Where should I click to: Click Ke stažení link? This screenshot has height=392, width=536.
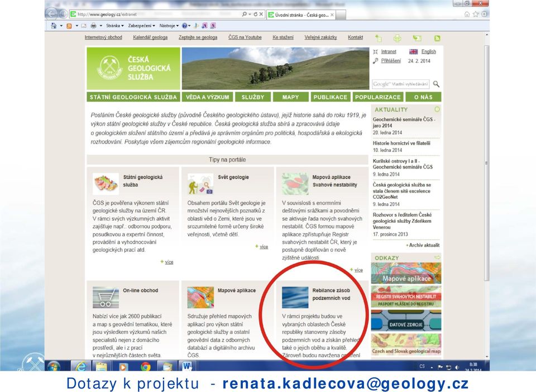[x=283, y=37]
